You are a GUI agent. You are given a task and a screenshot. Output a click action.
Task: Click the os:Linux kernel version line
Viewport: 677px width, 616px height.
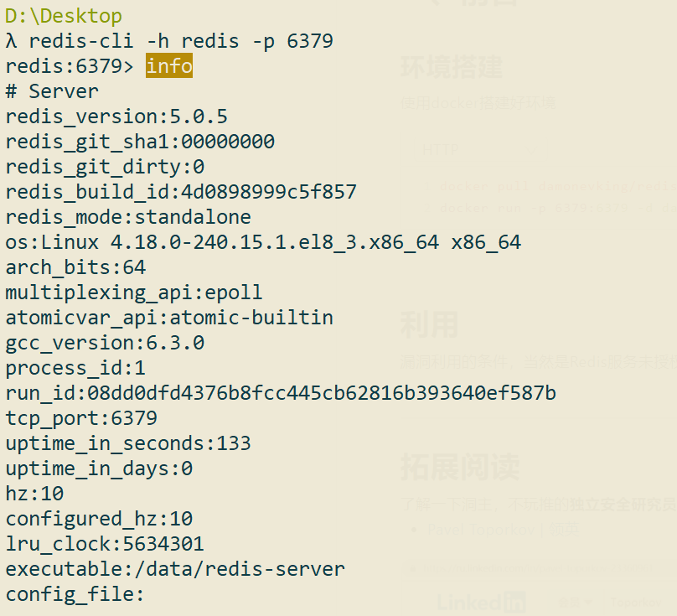coord(263,242)
